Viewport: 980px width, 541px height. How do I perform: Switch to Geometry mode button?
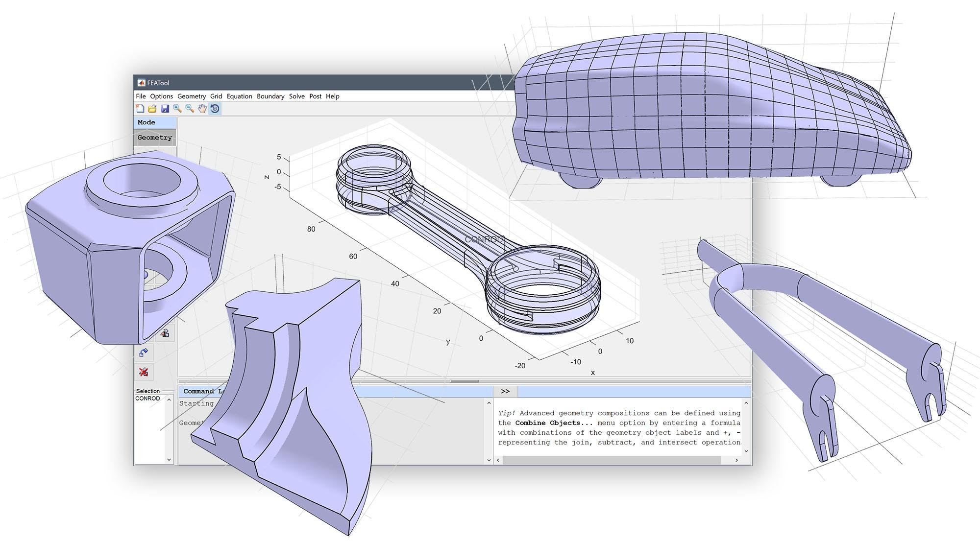coord(155,138)
